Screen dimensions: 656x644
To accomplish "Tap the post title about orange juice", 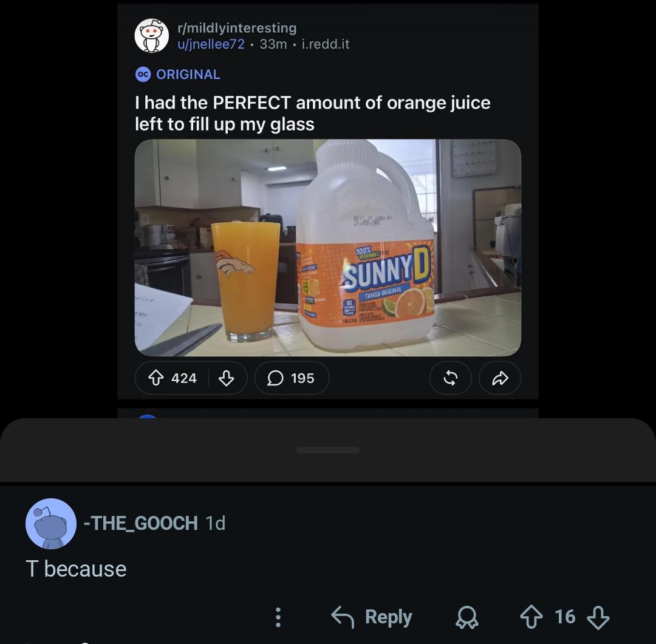I will click(313, 114).
